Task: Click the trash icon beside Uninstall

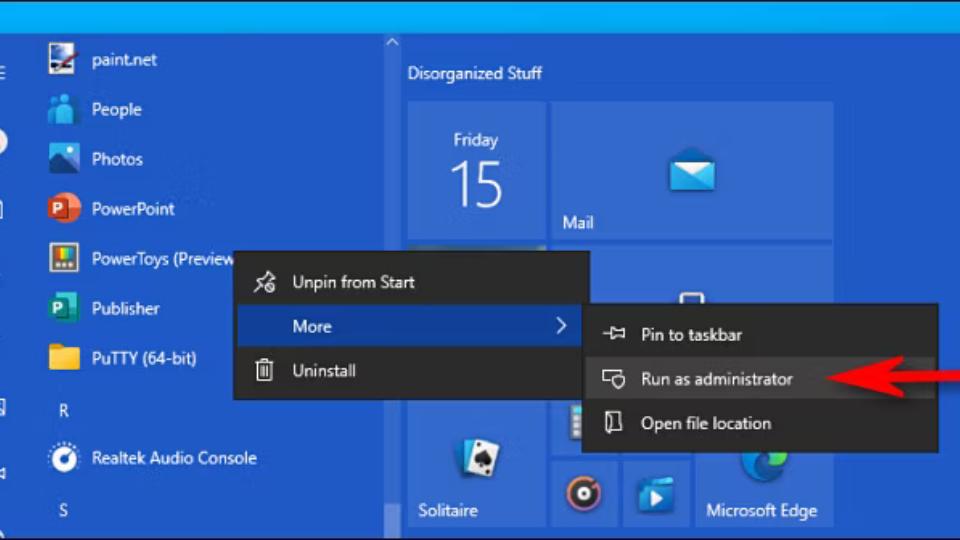Action: 264,370
